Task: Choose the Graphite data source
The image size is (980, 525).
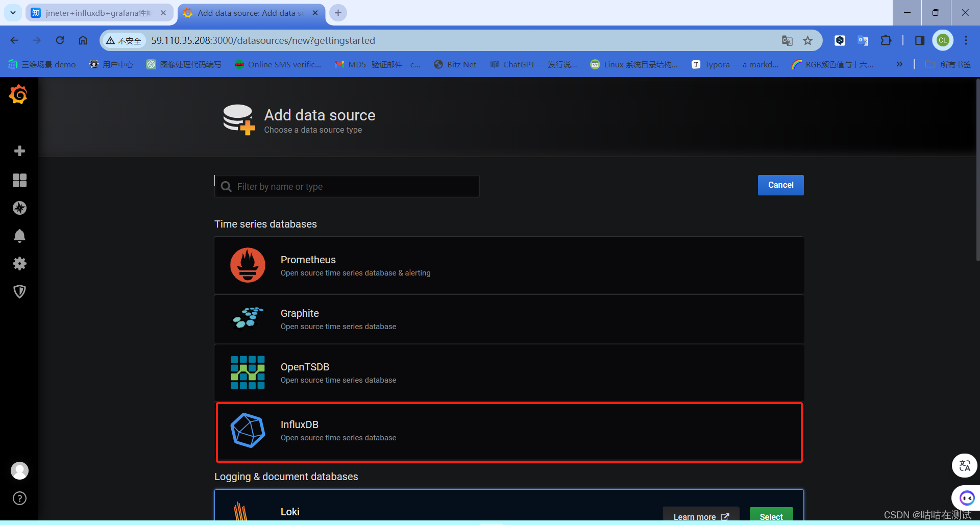Action: (x=509, y=319)
